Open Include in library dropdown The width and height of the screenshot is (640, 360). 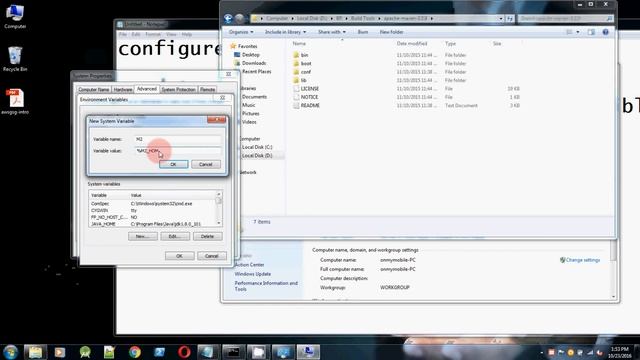tap(285, 32)
